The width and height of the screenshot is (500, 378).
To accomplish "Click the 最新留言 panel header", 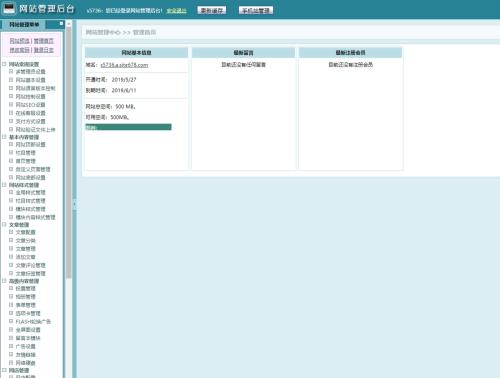I will 243,53.
